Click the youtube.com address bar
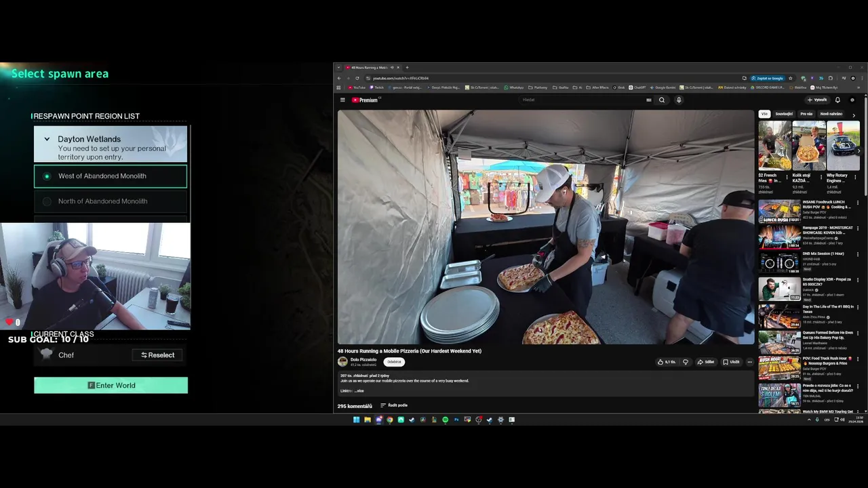This screenshot has height=488, width=868. pyautogui.click(x=556, y=78)
